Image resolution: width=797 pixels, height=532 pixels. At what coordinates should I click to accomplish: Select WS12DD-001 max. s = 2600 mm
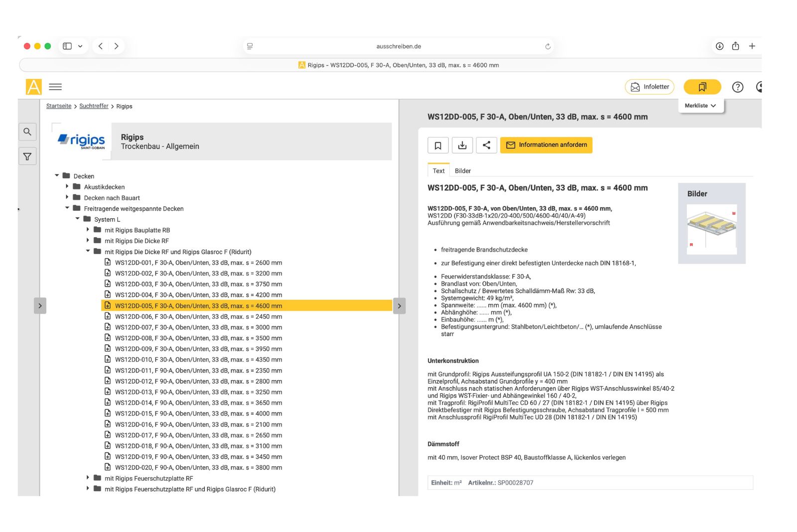198,263
